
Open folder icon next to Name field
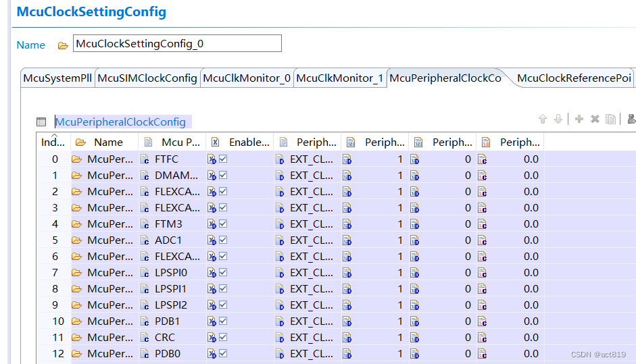(x=63, y=45)
